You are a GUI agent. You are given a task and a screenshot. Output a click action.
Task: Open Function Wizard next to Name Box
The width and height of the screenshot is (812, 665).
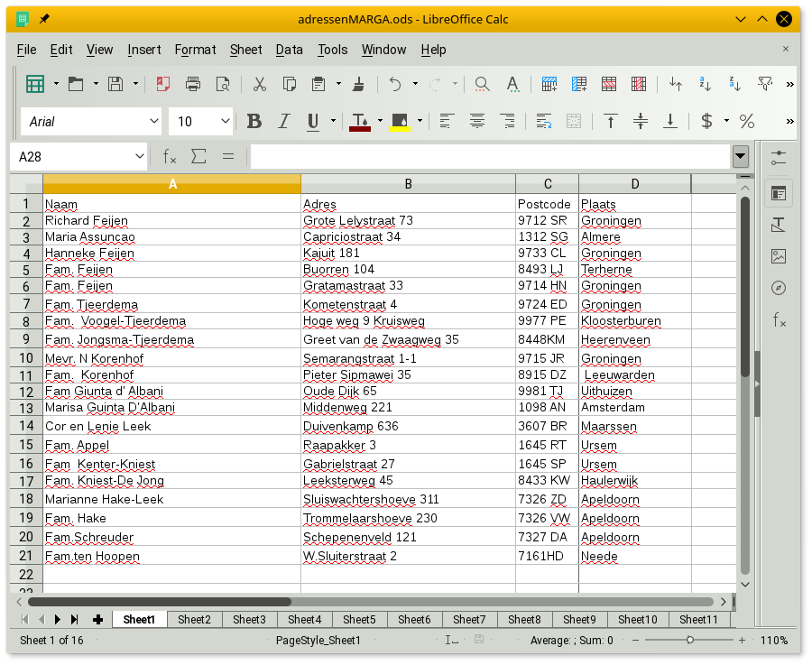coord(170,157)
